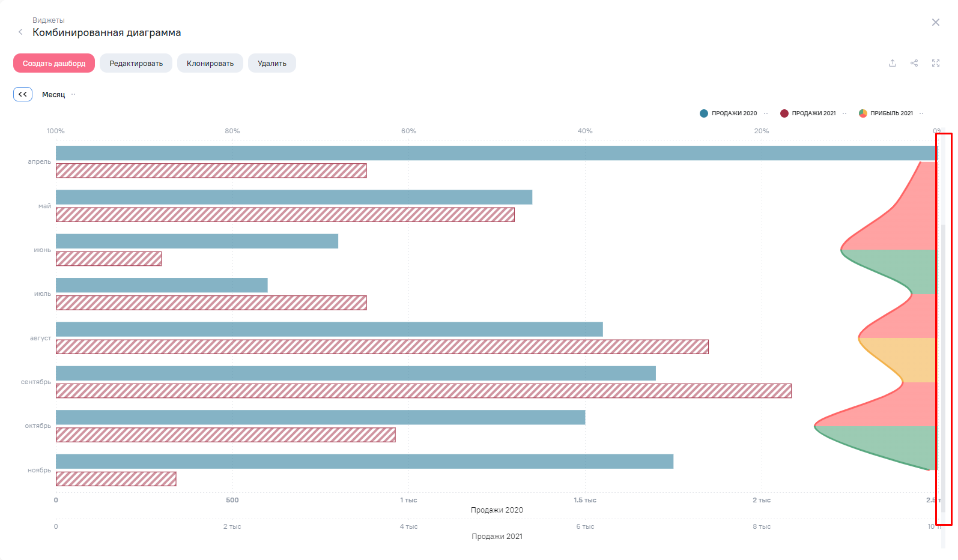Image resolution: width=958 pixels, height=560 pixels.
Task: Open options dots beside Продажи 2020
Action: (766, 113)
